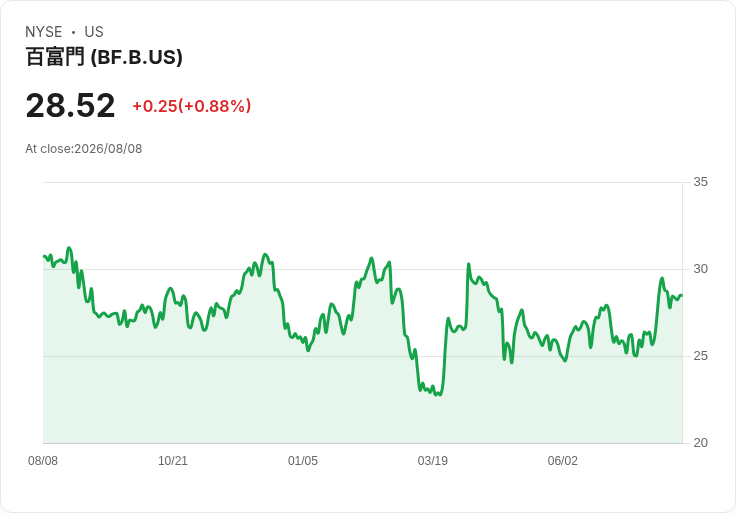
Task: Click the 35 y-axis price label
Action: tap(700, 182)
